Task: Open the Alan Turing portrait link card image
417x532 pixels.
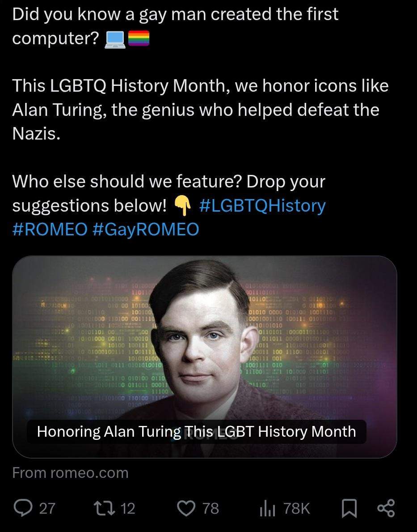Action: [204, 340]
